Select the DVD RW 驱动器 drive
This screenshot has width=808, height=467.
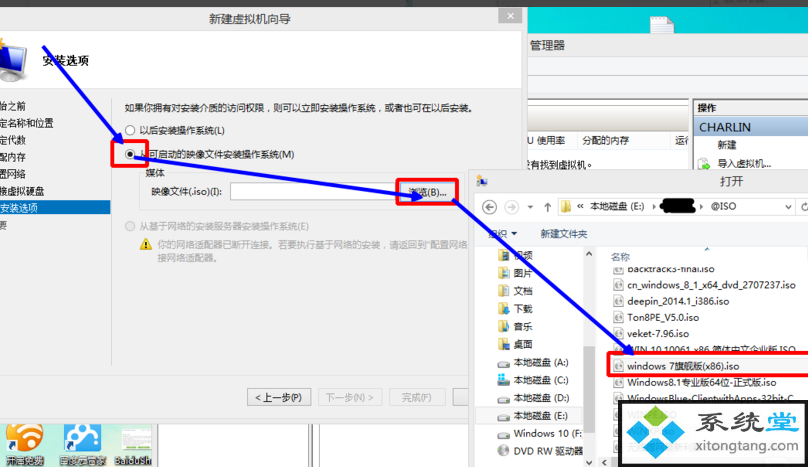[x=540, y=452]
